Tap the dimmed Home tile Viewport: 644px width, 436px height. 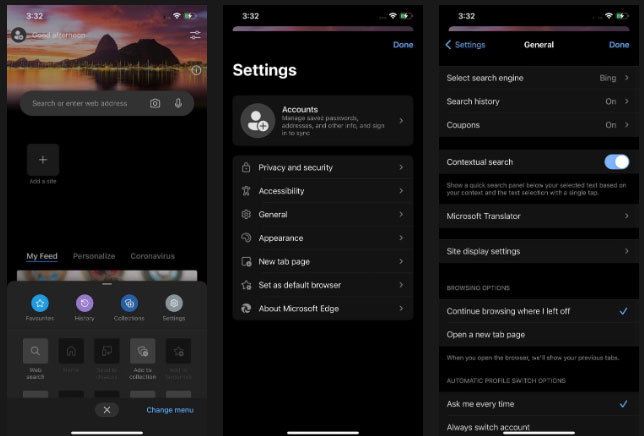[71, 351]
